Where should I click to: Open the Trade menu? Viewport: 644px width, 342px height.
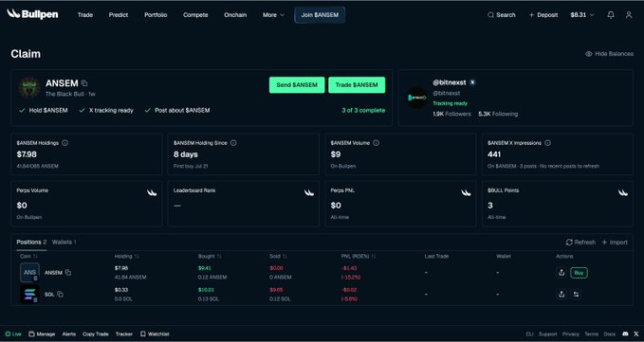pos(85,15)
